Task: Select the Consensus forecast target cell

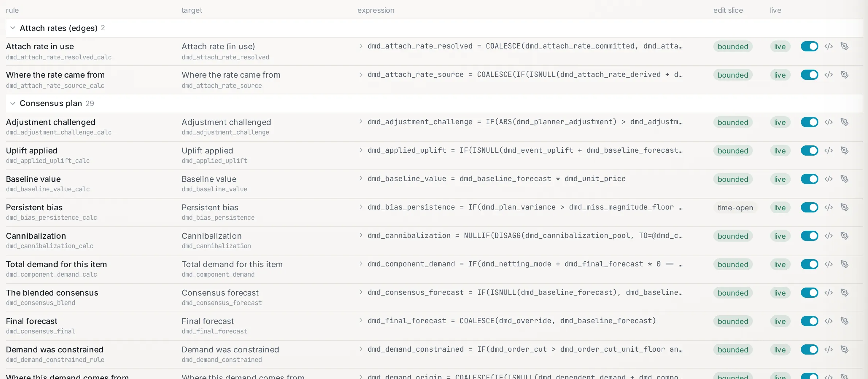Action: click(x=220, y=293)
